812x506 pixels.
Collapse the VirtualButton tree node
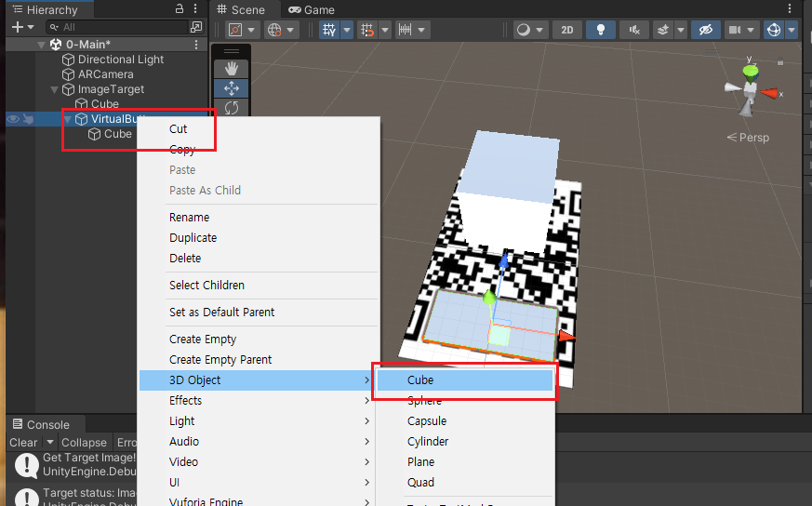coord(67,119)
